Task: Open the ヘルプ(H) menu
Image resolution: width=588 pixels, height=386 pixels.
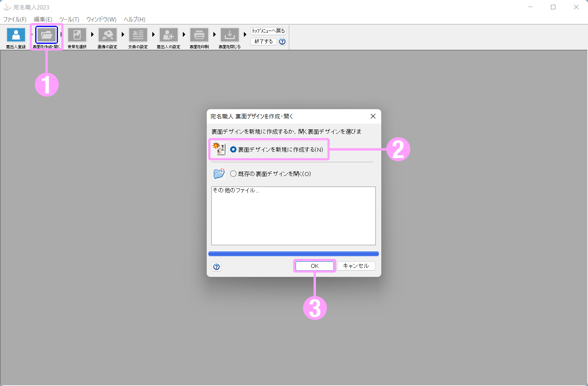Action: coord(134,19)
